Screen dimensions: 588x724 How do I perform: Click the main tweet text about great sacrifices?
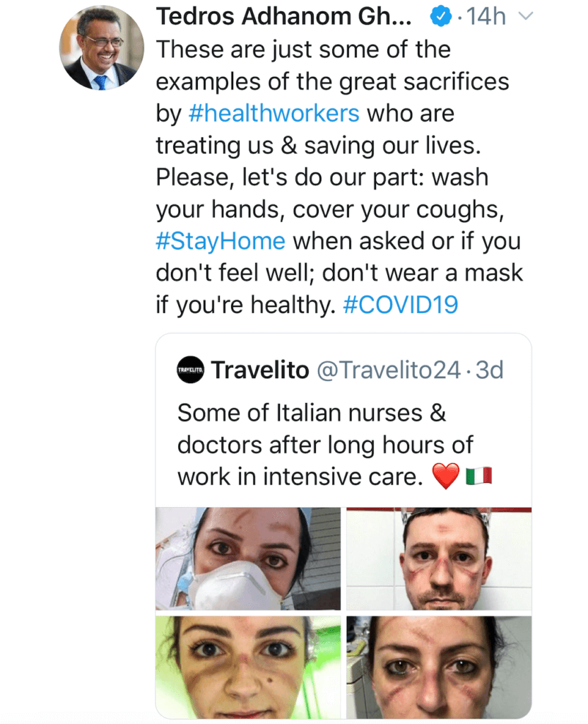pos(332,177)
